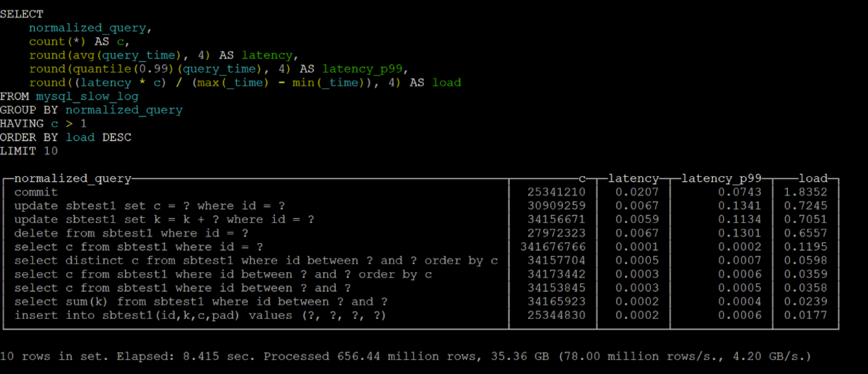Click the mysql_slow_log table name
The height and width of the screenshot is (374, 868).
87,96
